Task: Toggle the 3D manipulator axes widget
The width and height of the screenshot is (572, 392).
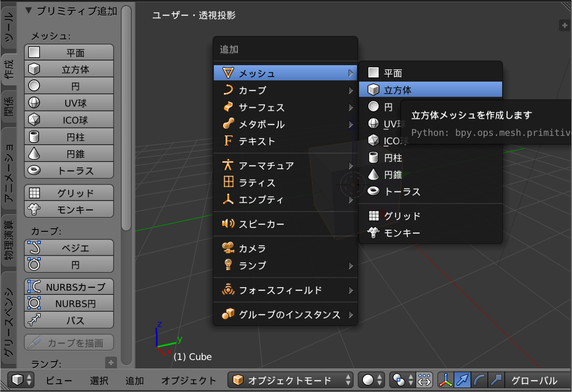Action: click(x=445, y=380)
